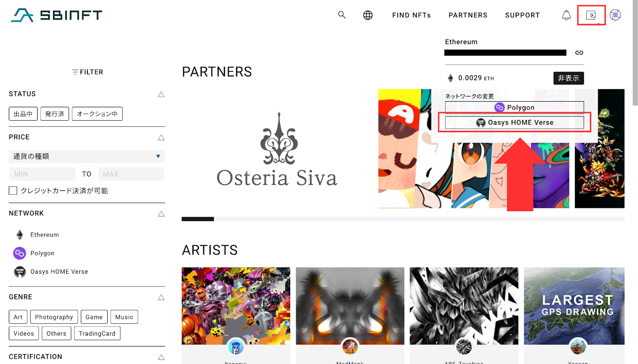638x364 pixels.
Task: Open the FIND NFTs menu
Action: point(412,15)
